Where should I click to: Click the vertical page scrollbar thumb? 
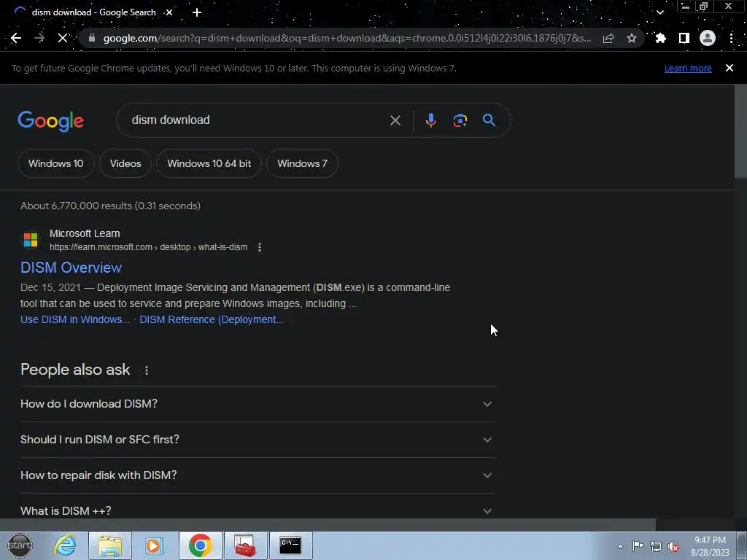coord(741,131)
